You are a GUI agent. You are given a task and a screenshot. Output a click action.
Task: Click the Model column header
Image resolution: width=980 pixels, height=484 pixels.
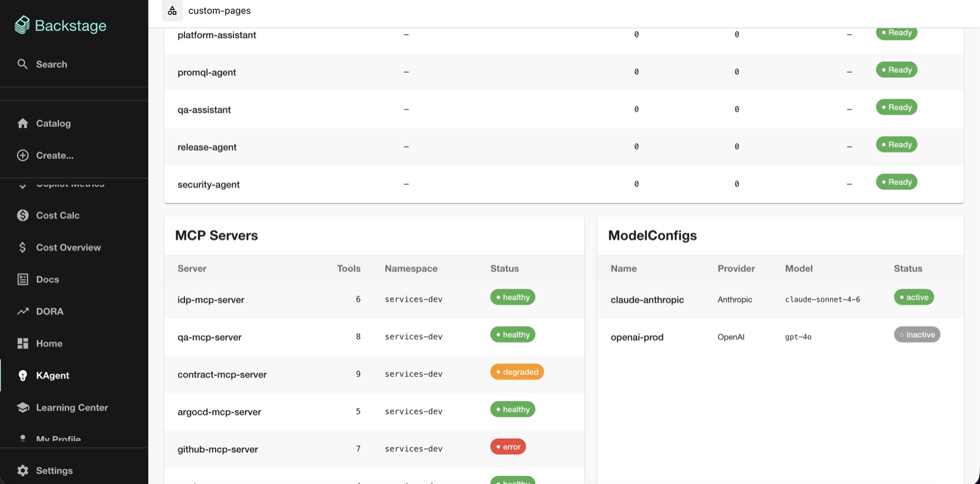pos(799,268)
